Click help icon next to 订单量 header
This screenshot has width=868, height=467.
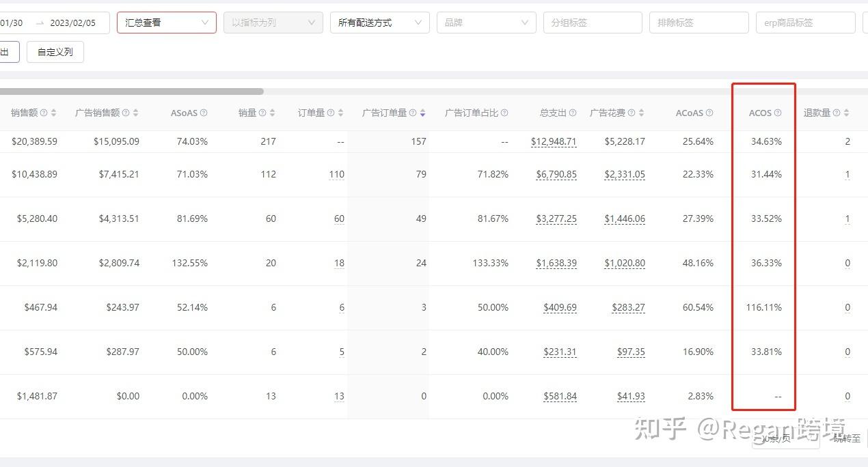click(331, 113)
